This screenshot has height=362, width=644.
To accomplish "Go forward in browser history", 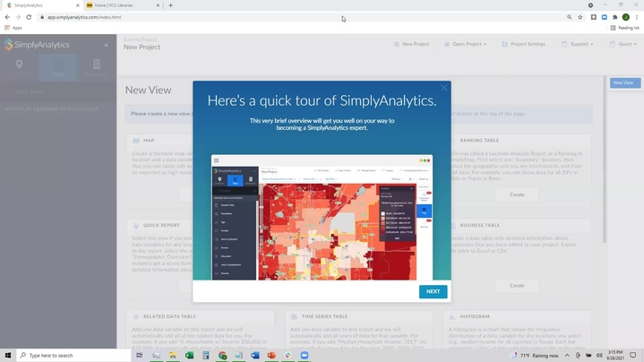I will pos(18,17).
